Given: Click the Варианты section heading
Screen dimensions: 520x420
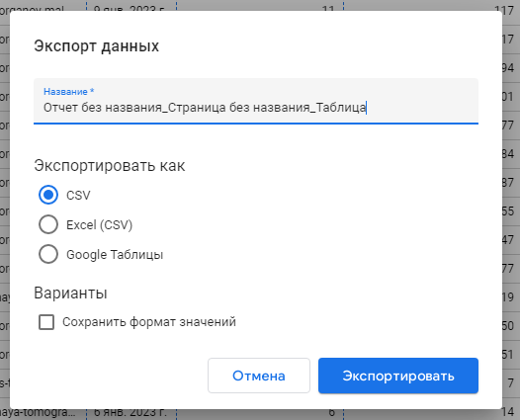Looking at the screenshot, I should pyautogui.click(x=70, y=294).
